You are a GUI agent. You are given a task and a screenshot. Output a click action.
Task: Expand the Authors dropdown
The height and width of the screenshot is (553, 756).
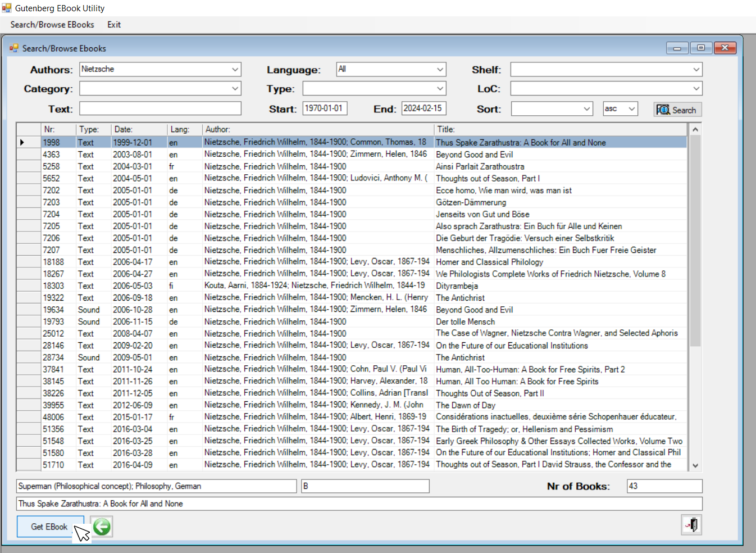pyautogui.click(x=235, y=69)
